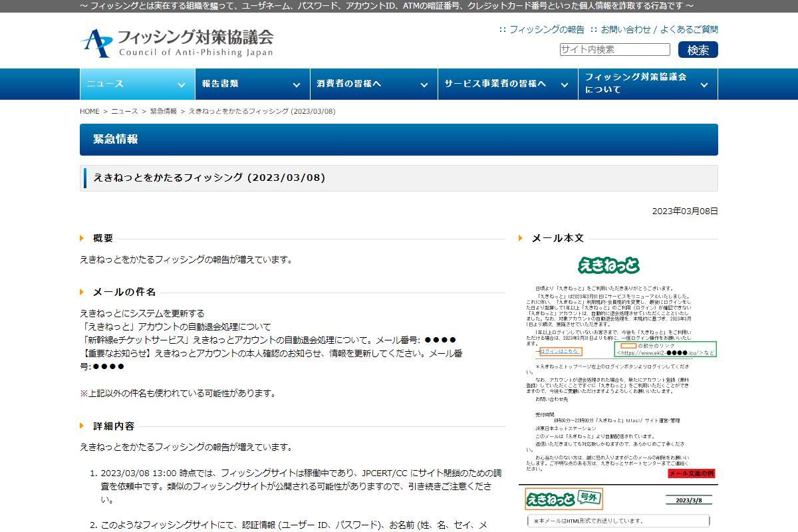Click the note ※上記以外の件名も使われている可能性があります。
The image size is (798, 532).
tap(178, 393)
